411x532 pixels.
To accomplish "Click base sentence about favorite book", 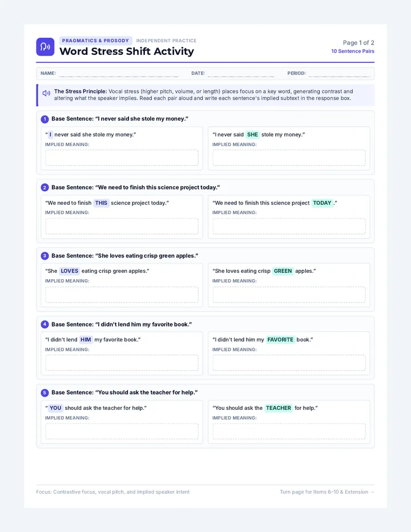I will pyautogui.click(x=122, y=324).
